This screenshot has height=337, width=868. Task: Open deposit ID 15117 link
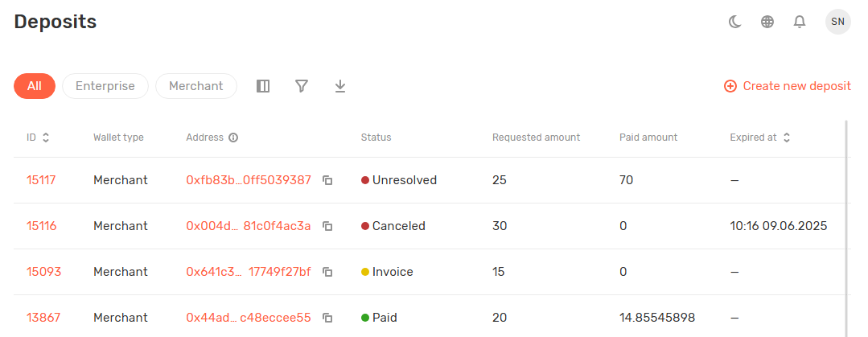pos(41,180)
